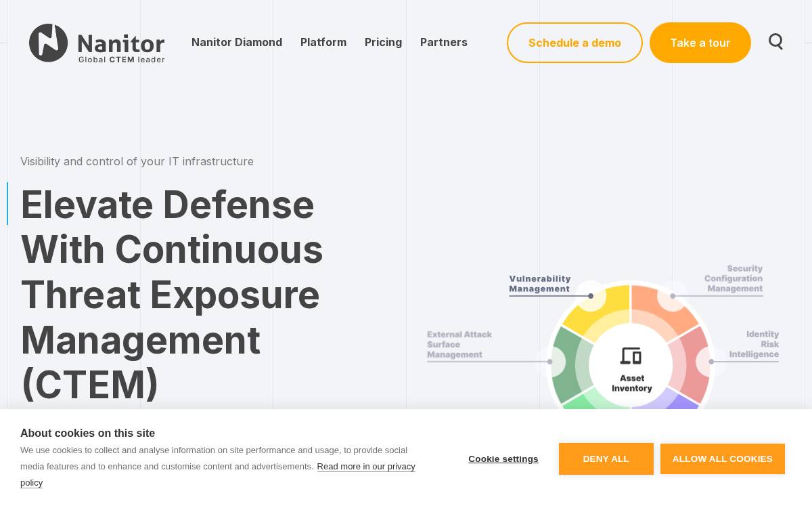
Task: Select the Vulnerability Management label
Action: (x=540, y=284)
